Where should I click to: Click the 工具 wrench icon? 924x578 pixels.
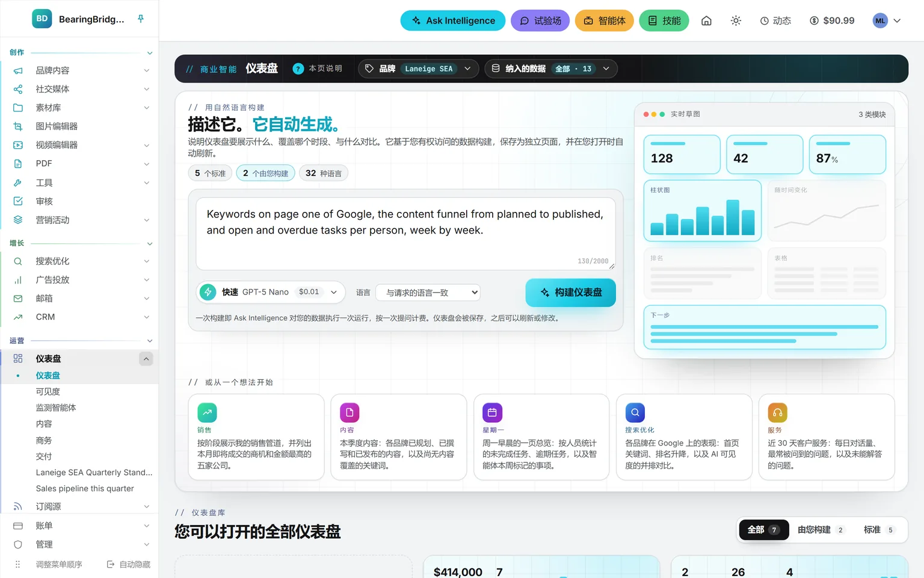(18, 182)
